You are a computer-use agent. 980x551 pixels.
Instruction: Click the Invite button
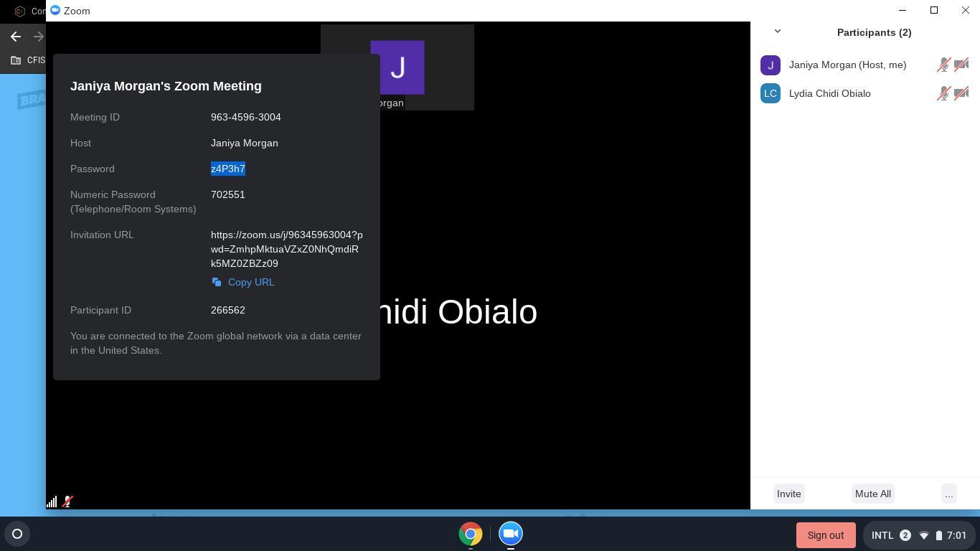(x=788, y=494)
